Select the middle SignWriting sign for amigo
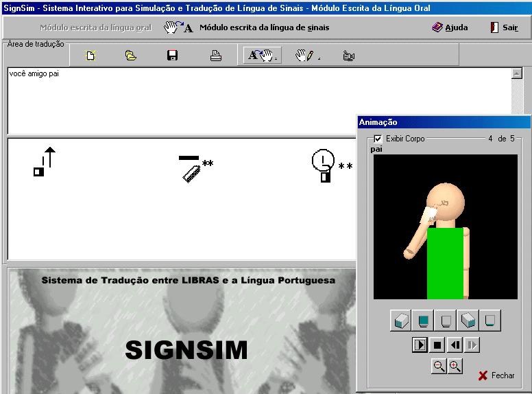Screen dimensions: 532x394 tap(196, 169)
